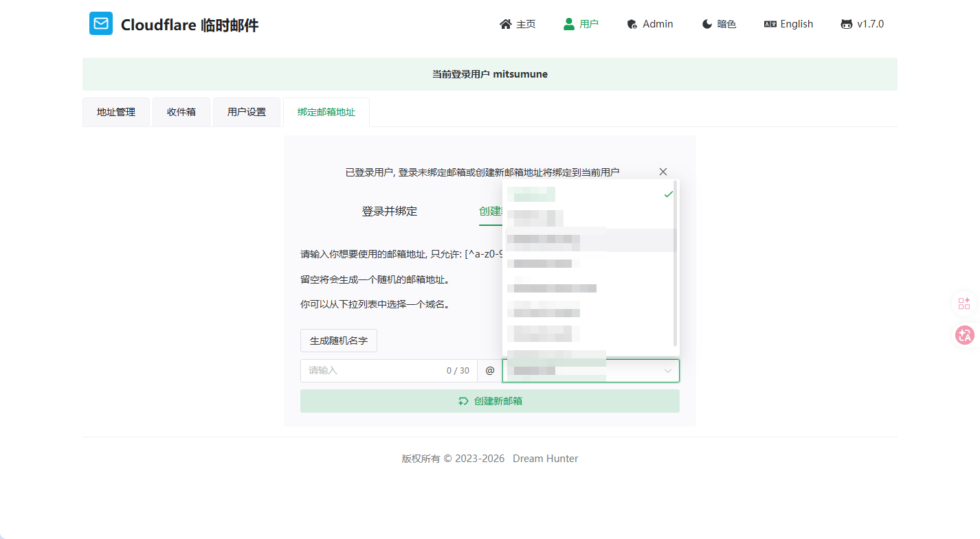This screenshot has width=980, height=539.
Task: Collapse the domain dropdown chevron
Action: (667, 371)
